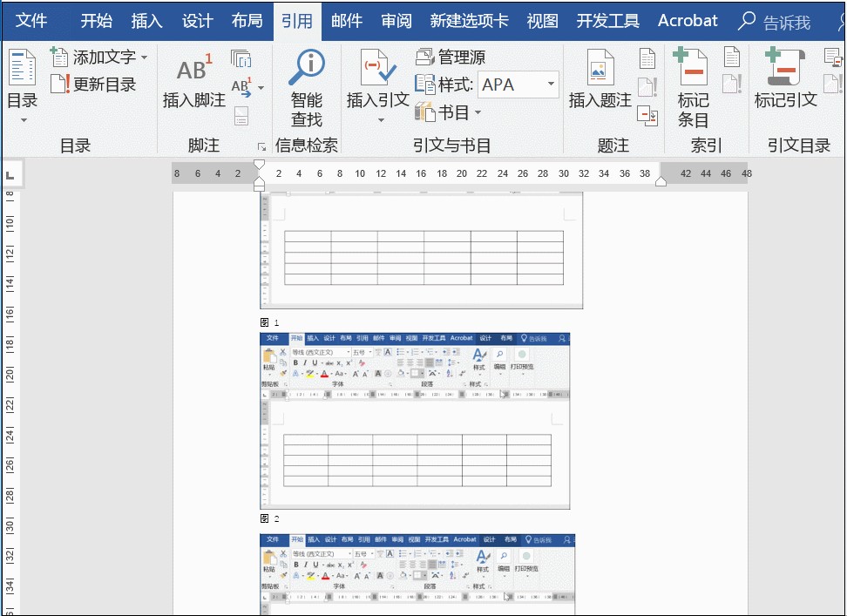This screenshot has height=616, width=847.
Task: Expand the Bibliography (书目) dropdown
Action: point(449,112)
